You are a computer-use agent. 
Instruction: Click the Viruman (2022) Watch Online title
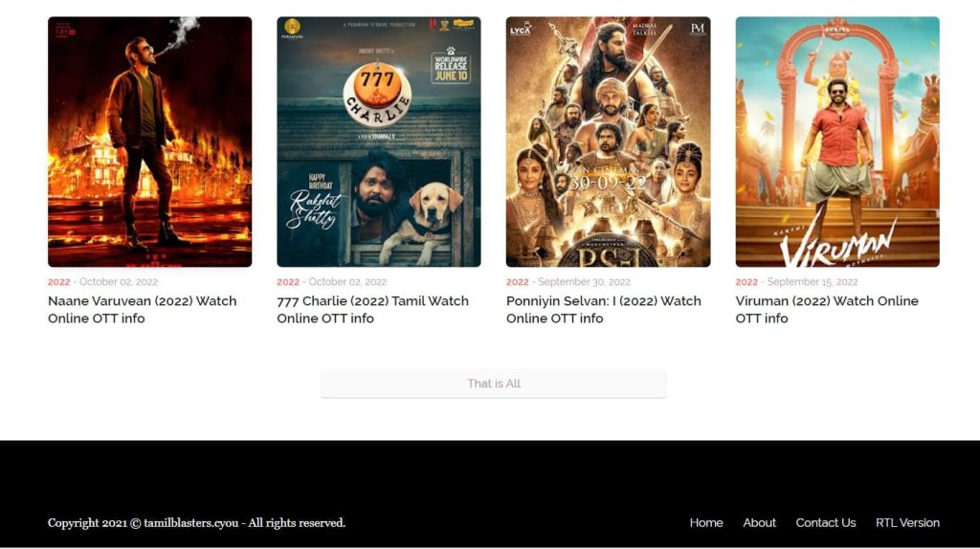coord(827,310)
